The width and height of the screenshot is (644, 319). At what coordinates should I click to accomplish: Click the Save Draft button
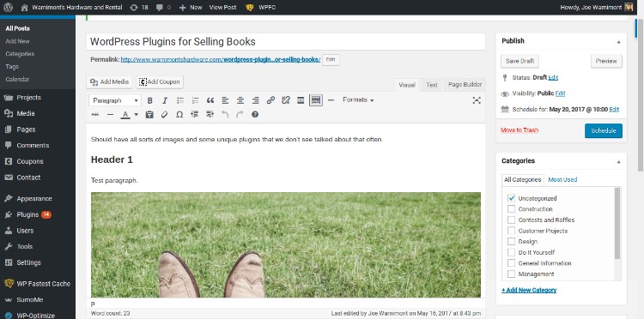tap(519, 61)
